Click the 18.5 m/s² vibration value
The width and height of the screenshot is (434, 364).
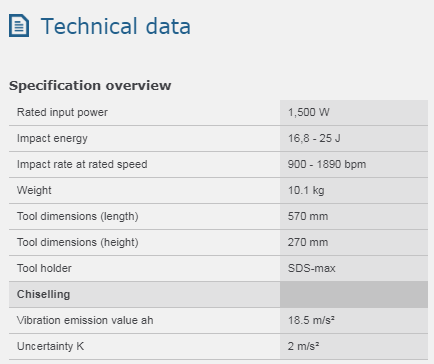tap(311, 320)
